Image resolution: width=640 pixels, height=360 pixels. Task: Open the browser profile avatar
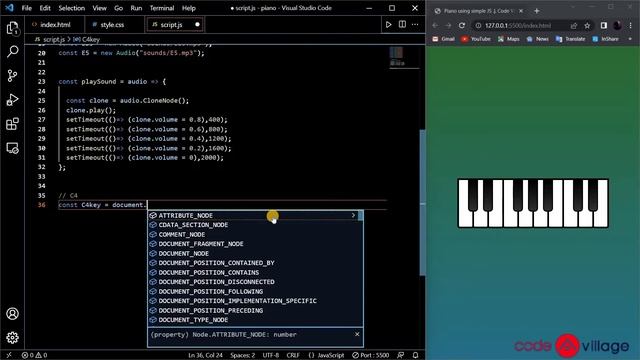point(617,25)
